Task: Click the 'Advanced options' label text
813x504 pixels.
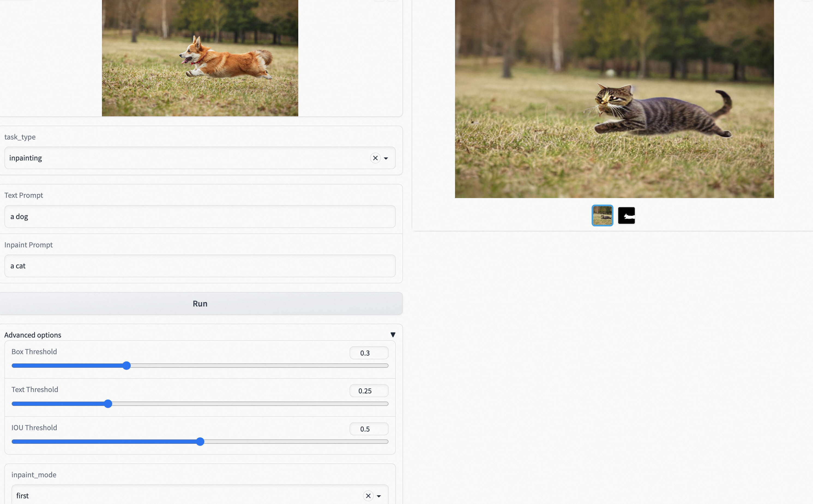Action: point(33,335)
